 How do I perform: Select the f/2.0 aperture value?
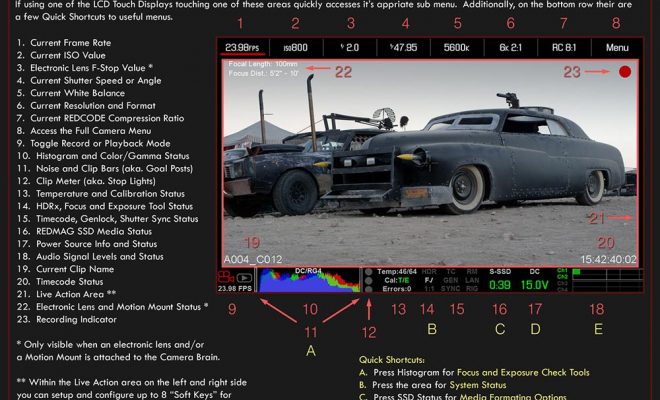point(350,48)
